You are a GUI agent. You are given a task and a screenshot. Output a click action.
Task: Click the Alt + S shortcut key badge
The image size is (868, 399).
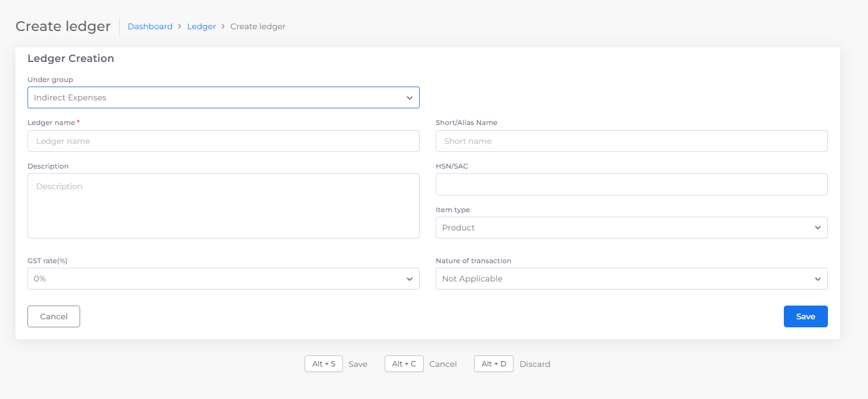coord(323,364)
